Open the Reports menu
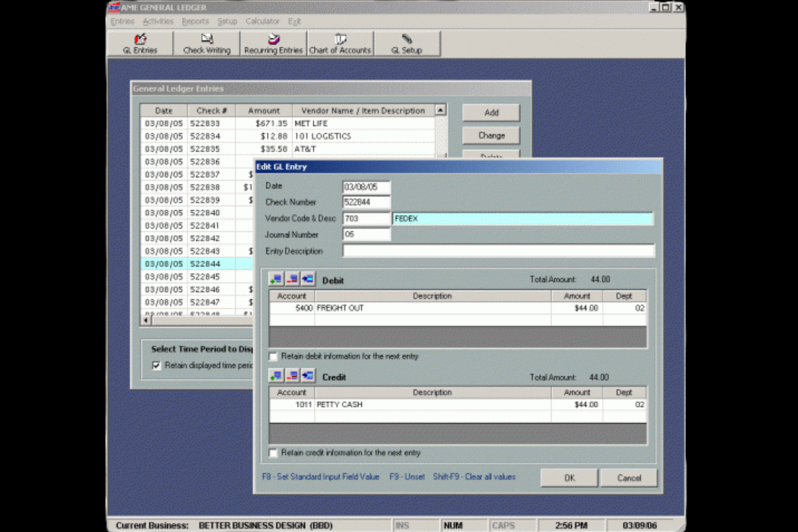798x532 pixels. 195,22
